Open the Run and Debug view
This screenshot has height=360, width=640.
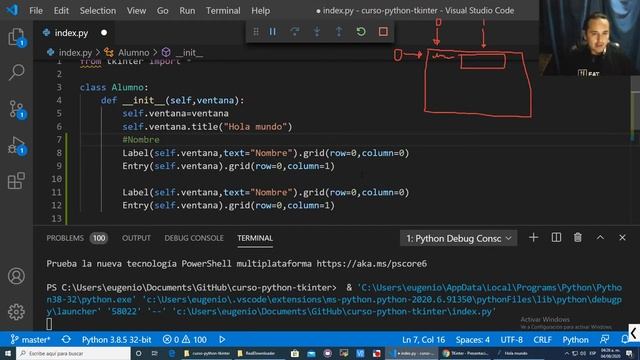click(16, 146)
